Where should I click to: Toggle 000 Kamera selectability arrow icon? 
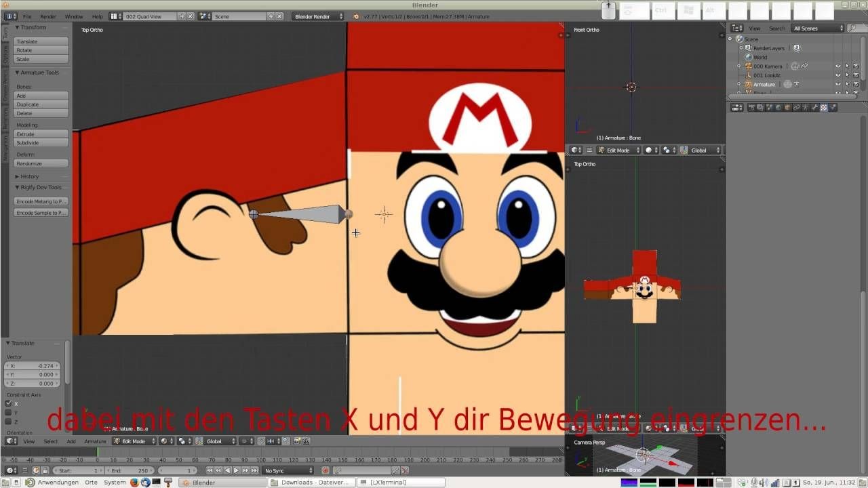click(847, 66)
